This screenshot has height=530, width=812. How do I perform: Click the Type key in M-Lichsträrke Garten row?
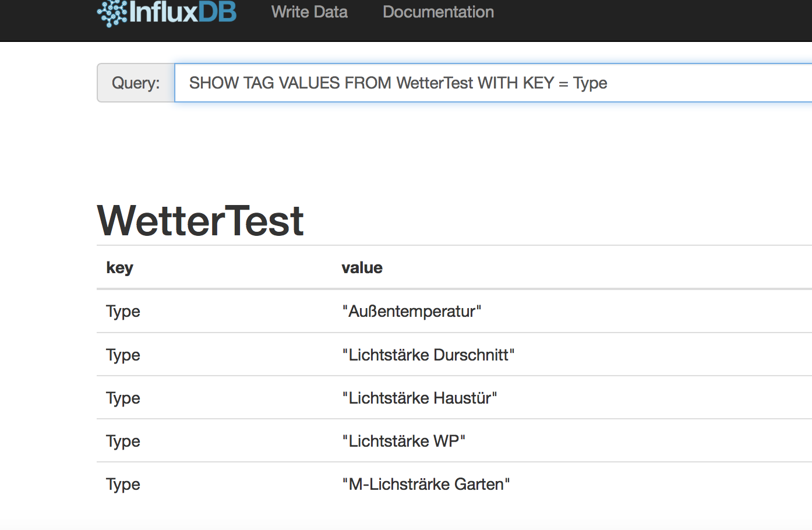point(123,485)
